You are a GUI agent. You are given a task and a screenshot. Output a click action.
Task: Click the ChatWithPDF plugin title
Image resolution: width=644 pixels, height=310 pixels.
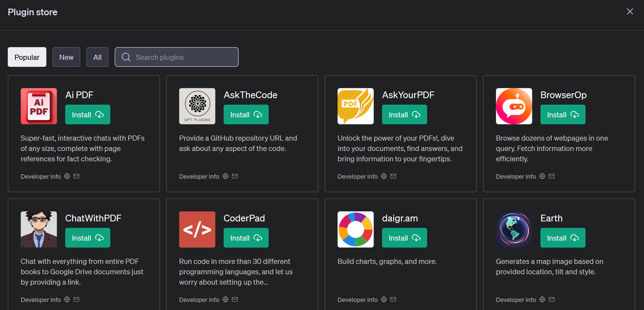click(93, 218)
